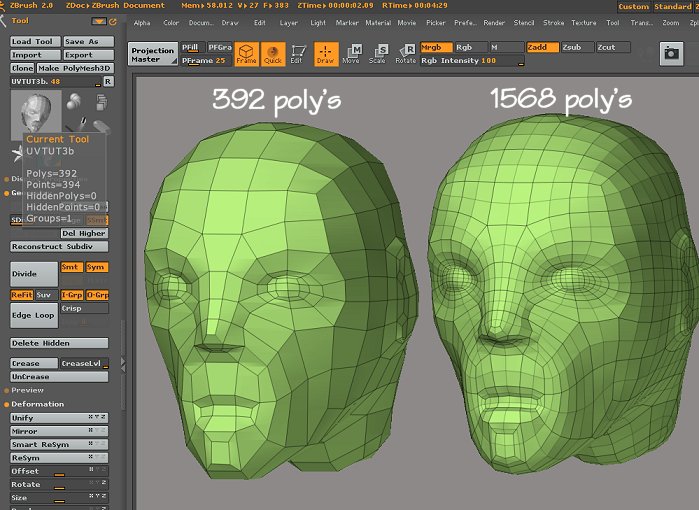Enable Quick 3D edit mode
Viewport: 699px width, 510px height.
[273, 54]
